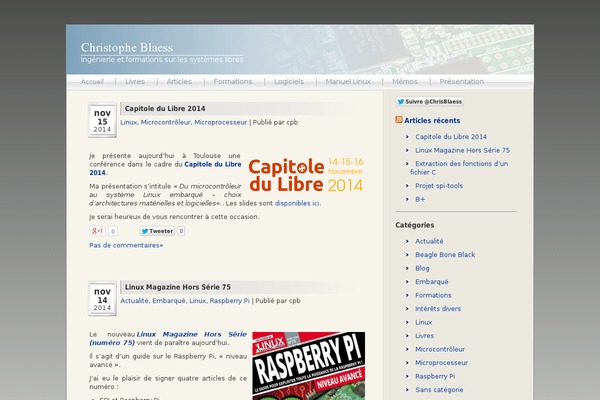Screen dimensions: 600x400
Task: Click the Articles récents heading link
Action: point(432,121)
